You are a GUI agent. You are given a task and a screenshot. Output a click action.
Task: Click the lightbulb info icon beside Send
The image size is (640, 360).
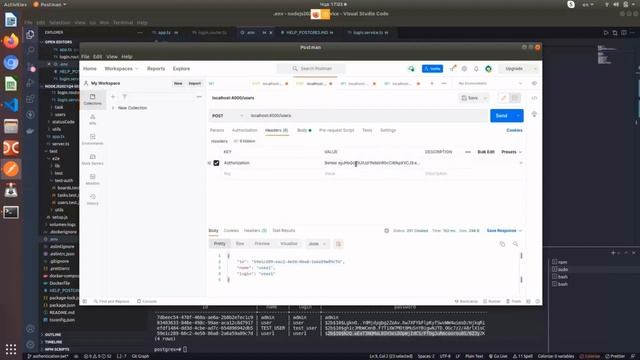pyautogui.click(x=534, y=114)
